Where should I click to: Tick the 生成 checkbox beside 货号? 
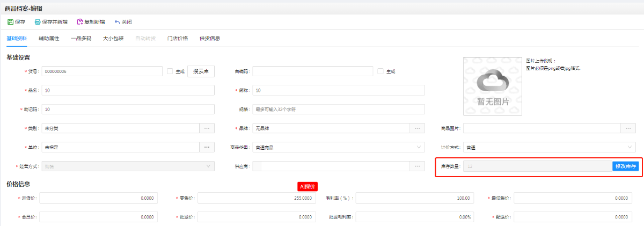(x=170, y=71)
